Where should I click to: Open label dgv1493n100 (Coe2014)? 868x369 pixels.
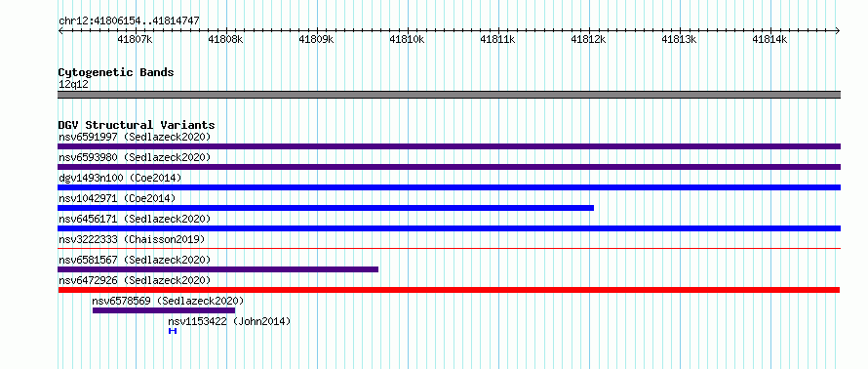point(120,178)
